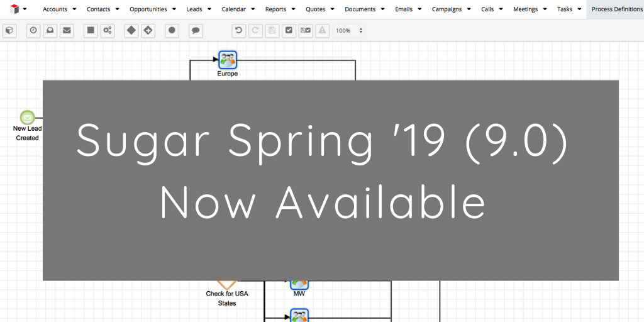The image size is (644, 322).
Task: Switch to the Process Definitions tab
Action: tap(615, 9)
